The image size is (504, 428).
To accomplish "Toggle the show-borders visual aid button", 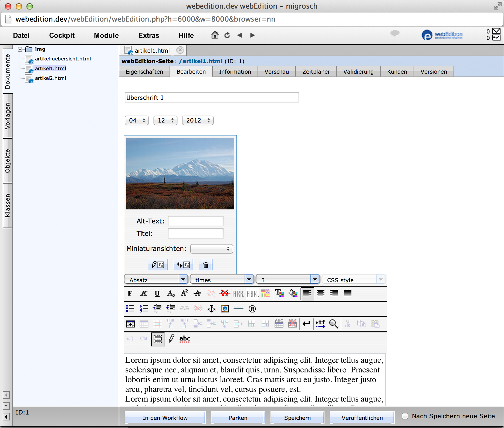I will point(158,339).
